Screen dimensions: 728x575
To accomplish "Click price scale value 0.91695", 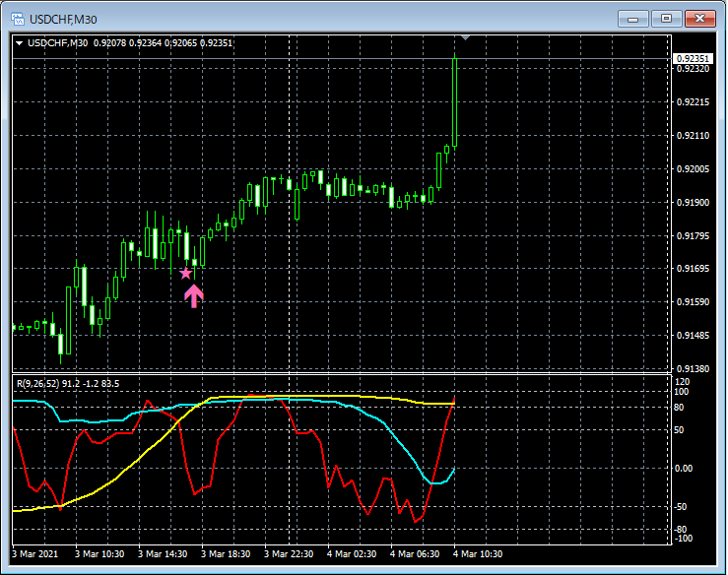I will [x=694, y=268].
